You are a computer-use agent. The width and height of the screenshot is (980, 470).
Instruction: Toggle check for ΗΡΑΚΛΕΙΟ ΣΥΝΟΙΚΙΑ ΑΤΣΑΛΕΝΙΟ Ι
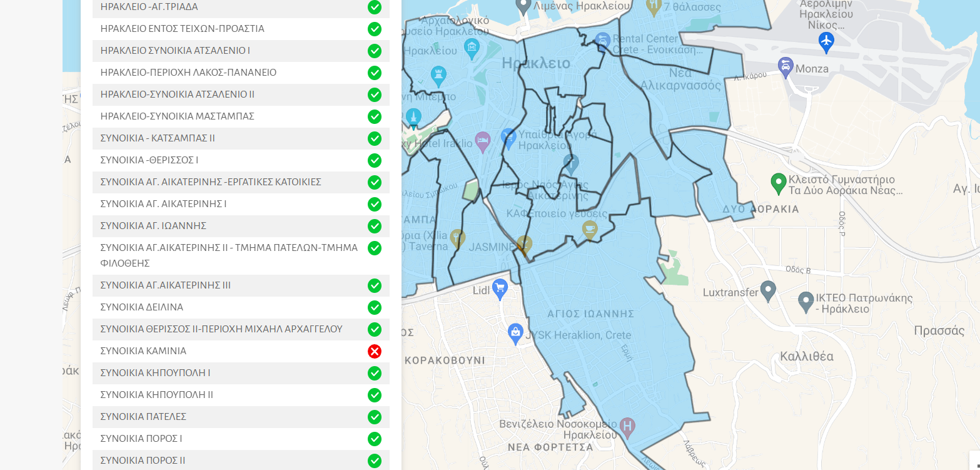pyautogui.click(x=375, y=51)
